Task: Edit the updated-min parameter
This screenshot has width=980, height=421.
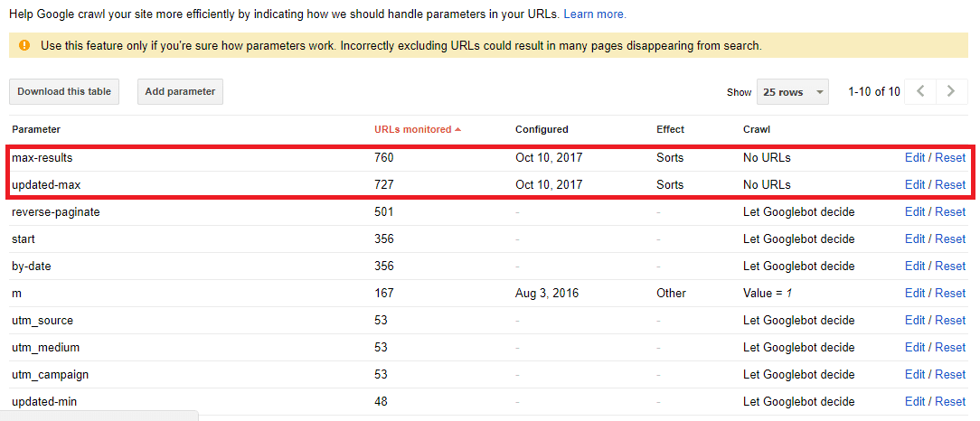Action: click(x=914, y=401)
